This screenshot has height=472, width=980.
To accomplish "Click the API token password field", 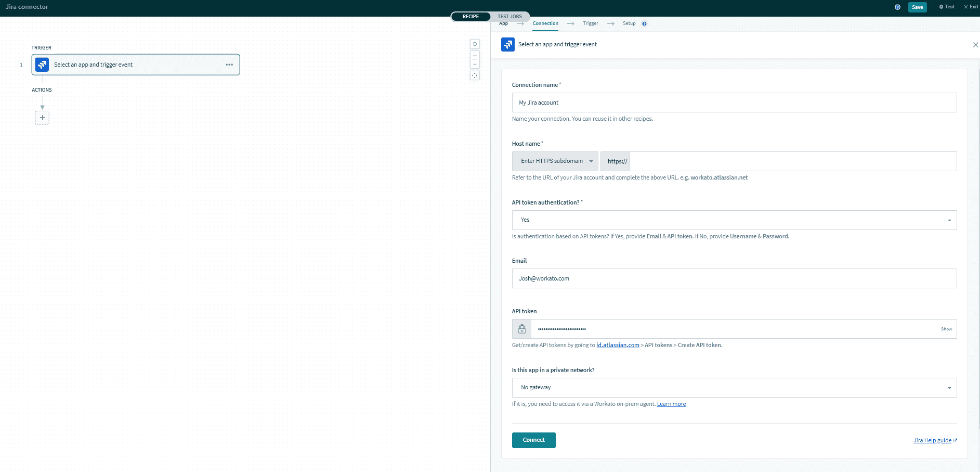I will (736, 329).
